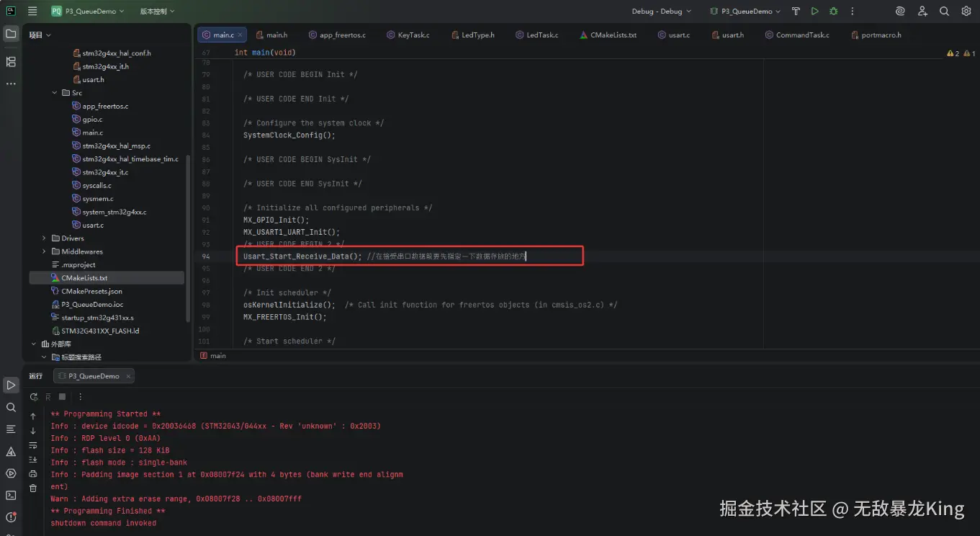Switch to the main.h tab
The height and width of the screenshot is (536, 980).
tap(271, 35)
